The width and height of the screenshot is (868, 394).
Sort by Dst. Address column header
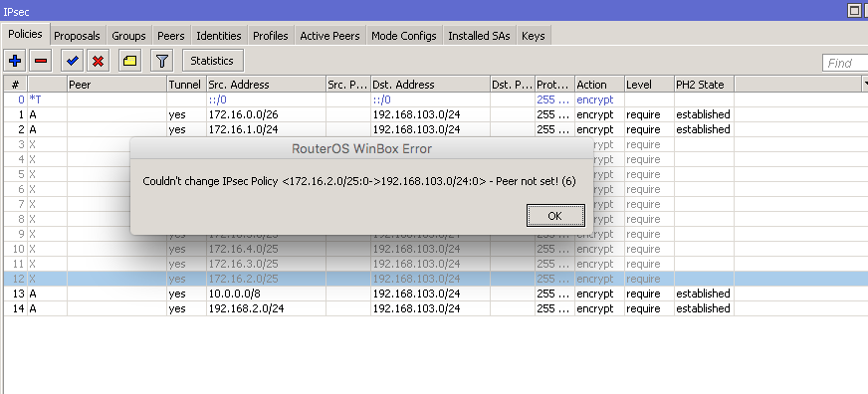coord(430,85)
